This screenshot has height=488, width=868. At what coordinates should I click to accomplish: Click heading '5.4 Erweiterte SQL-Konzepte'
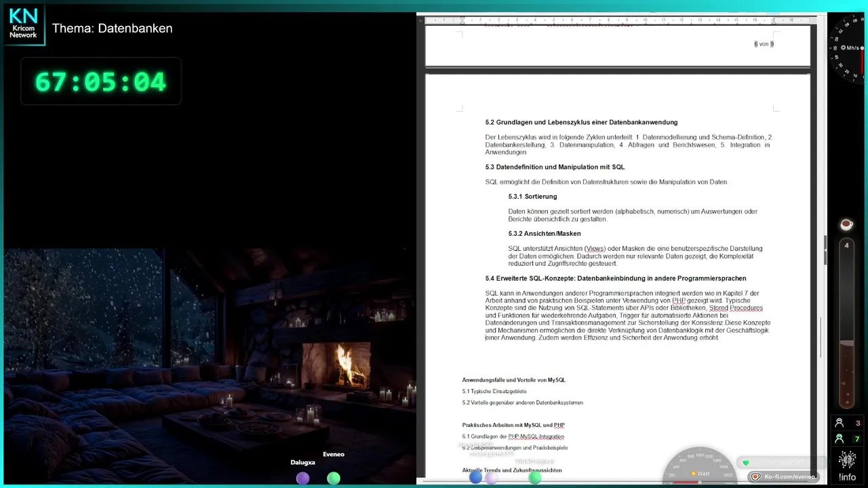[x=615, y=279]
